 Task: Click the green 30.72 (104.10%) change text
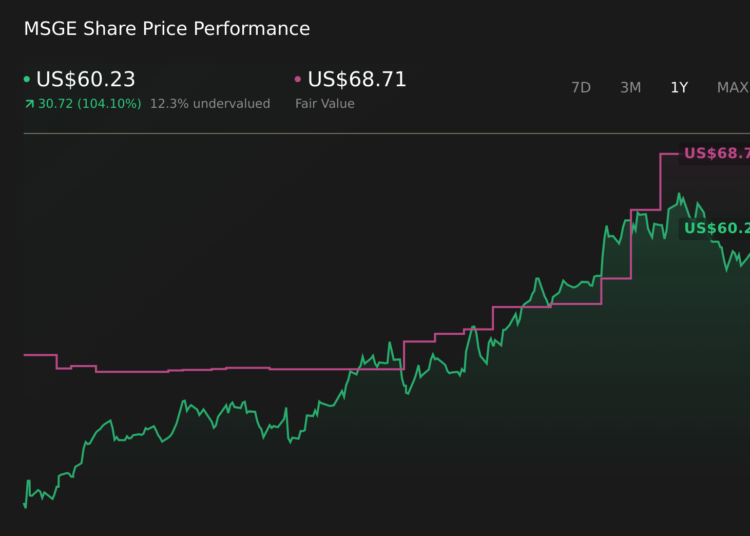(89, 104)
